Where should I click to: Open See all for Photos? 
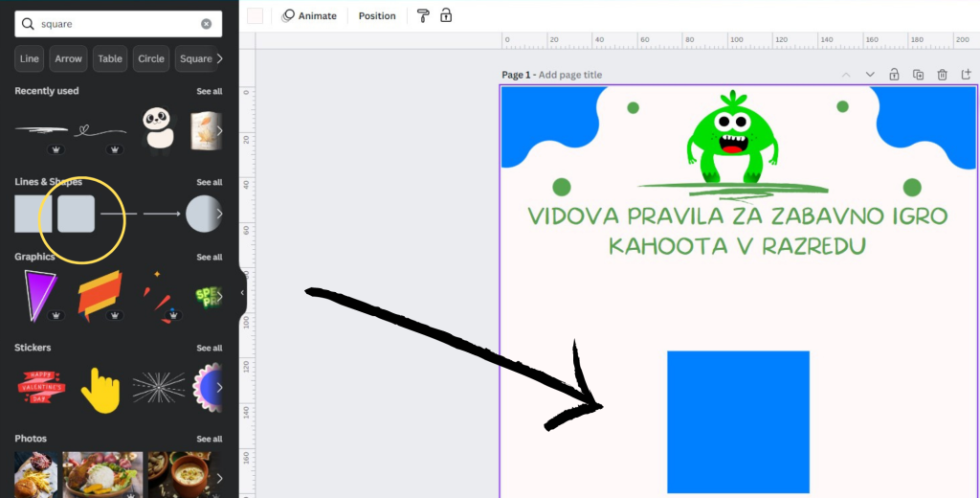click(x=209, y=439)
